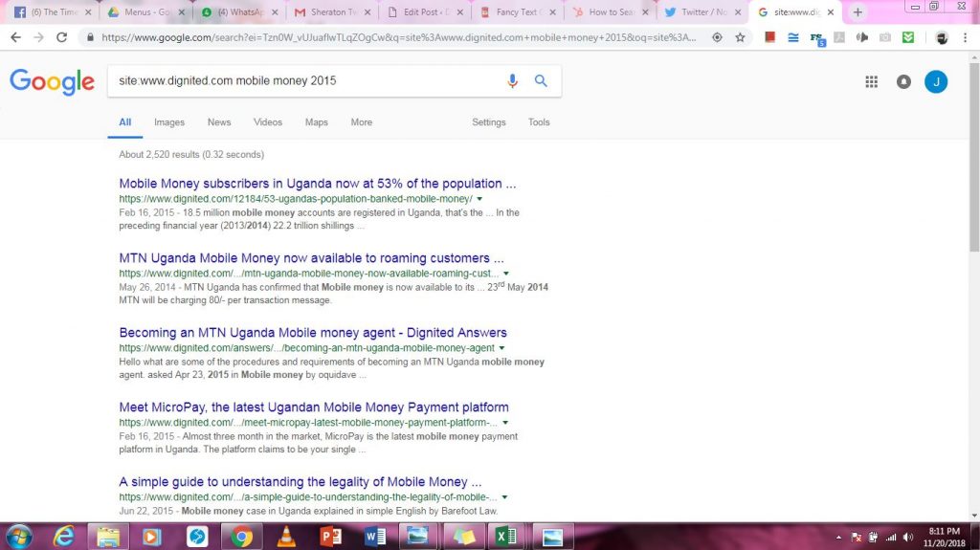Expand options arrow for simple-guide legality URL
The image size is (980, 550).
click(504, 497)
